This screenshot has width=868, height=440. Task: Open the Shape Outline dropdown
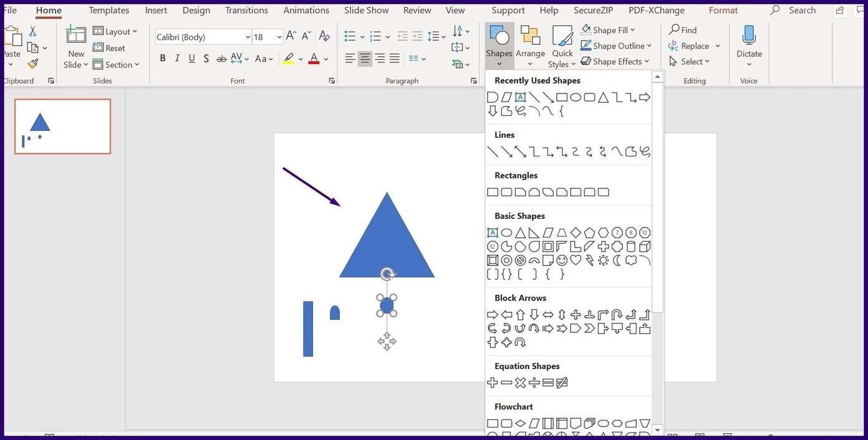616,45
